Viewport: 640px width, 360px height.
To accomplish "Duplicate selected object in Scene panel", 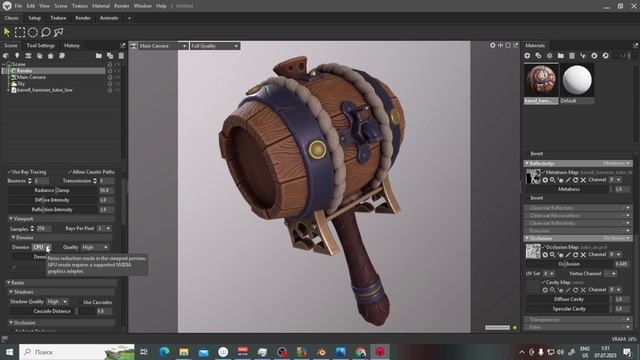I will [x=110, y=56].
